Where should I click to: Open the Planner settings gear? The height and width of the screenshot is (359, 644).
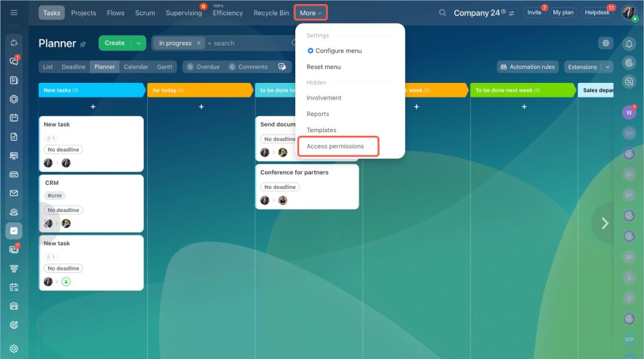(605, 43)
